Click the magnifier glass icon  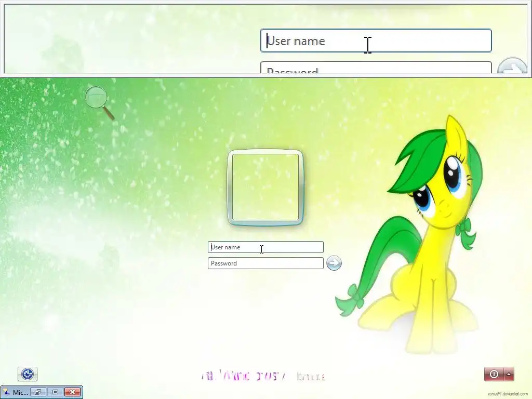point(99,103)
